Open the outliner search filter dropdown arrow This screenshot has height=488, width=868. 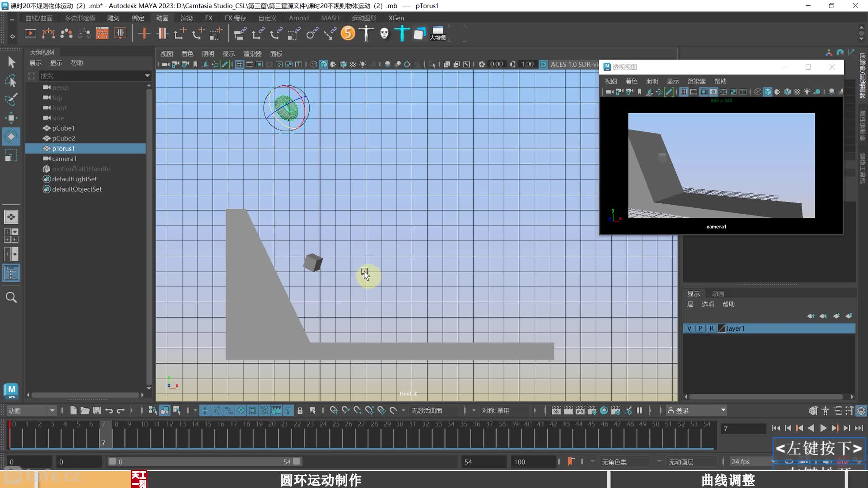click(x=147, y=76)
